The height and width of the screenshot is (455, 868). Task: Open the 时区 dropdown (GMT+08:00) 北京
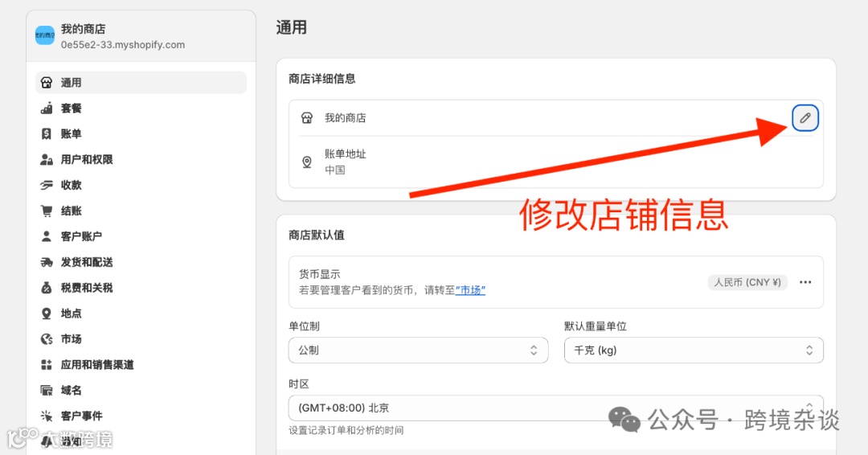(556, 408)
